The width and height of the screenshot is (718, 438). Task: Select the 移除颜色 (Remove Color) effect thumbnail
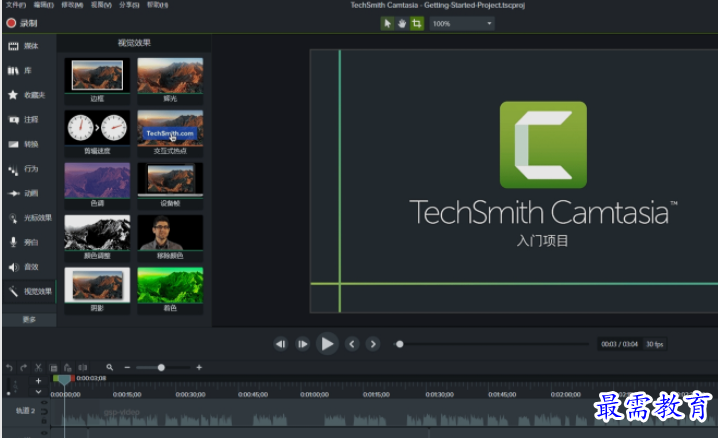coord(170,232)
